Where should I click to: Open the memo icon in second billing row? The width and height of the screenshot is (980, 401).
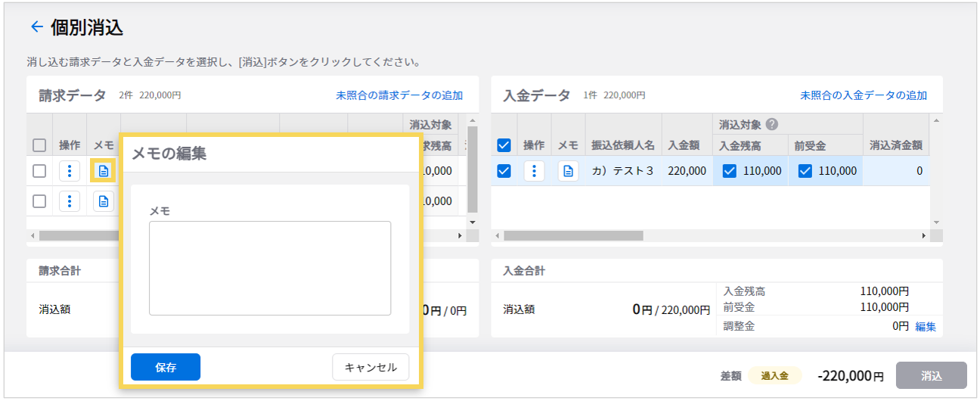point(104,201)
